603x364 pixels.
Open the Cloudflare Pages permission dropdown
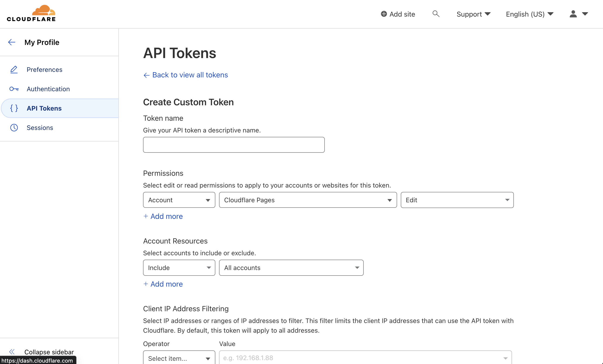[308, 200]
